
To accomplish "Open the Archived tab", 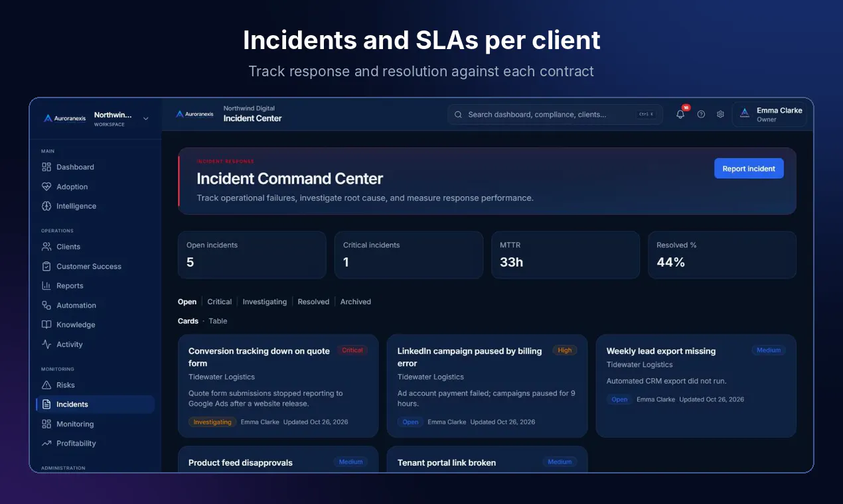I will tap(356, 302).
